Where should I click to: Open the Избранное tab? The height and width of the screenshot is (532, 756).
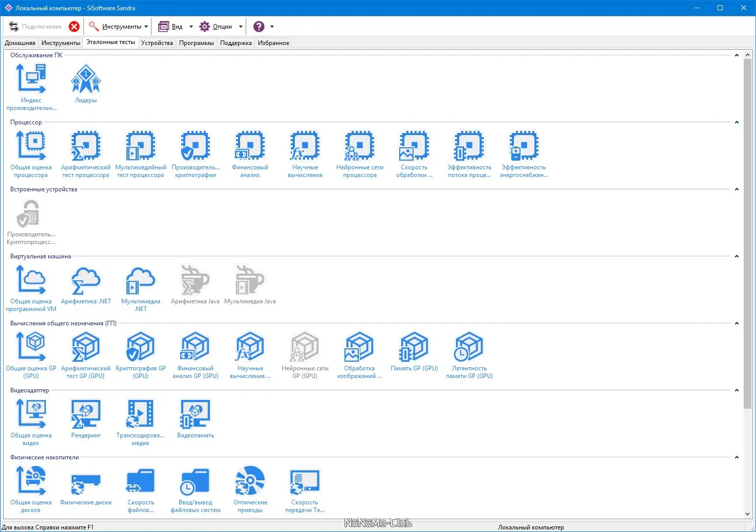pos(274,43)
